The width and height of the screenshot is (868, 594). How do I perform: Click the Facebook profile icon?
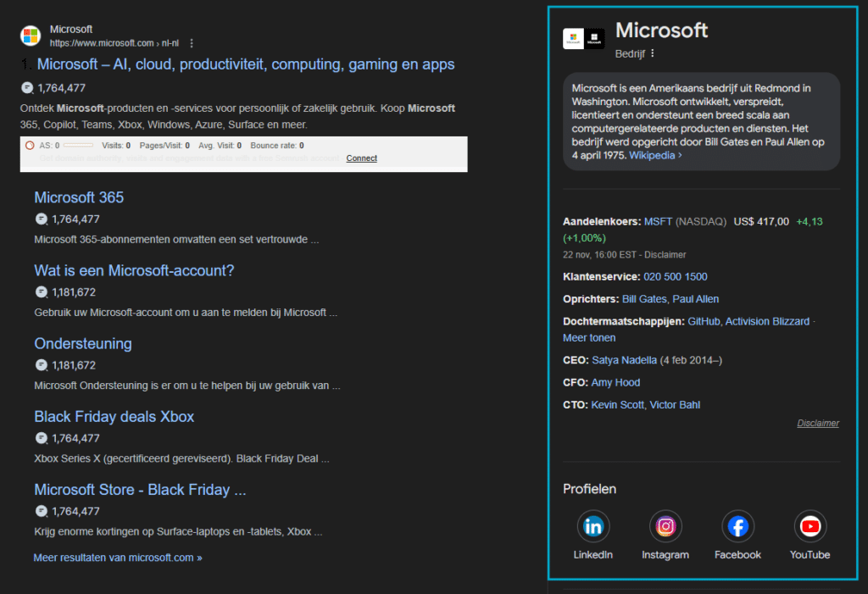click(737, 526)
